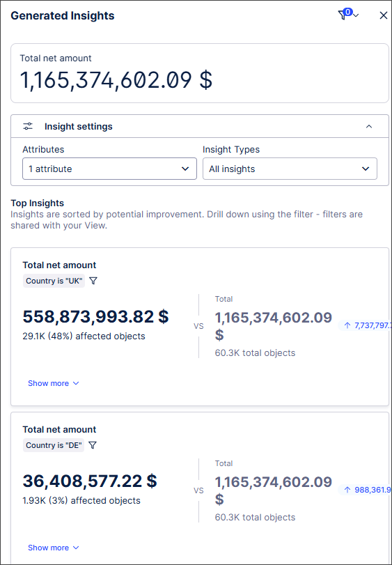The image size is (392, 565).
Task: Click the 988,361 improvement badge
Action: coord(365,490)
